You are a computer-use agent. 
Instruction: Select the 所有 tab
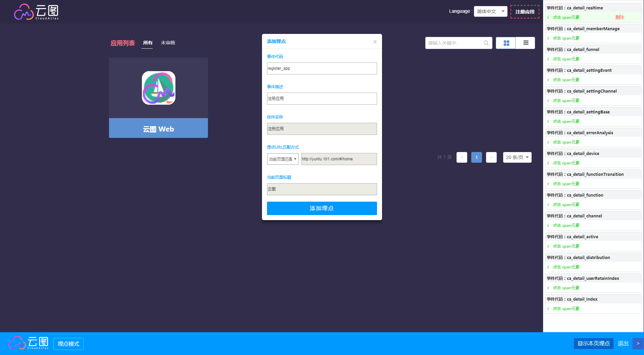click(x=148, y=43)
